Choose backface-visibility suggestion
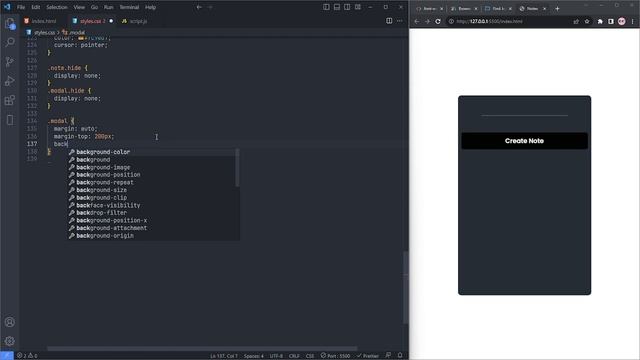The image size is (640, 360). click(x=153, y=205)
